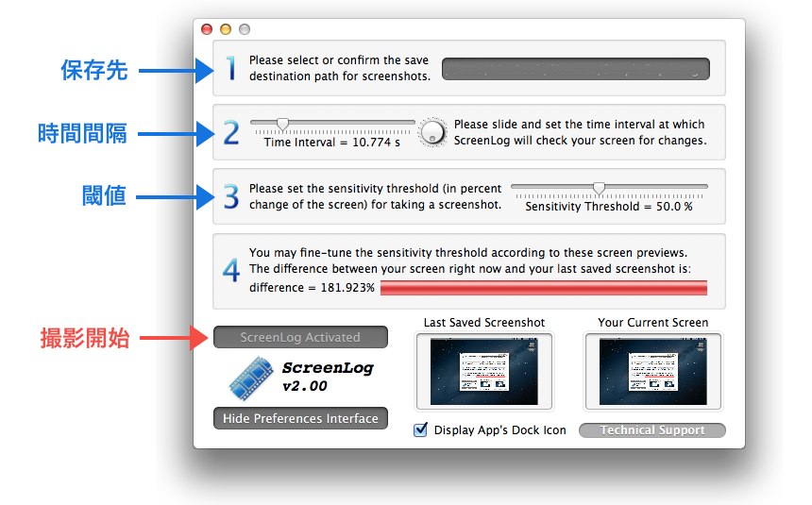812x505 pixels.
Task: Open the Last Saved Screenshot thumbnail
Action: point(484,371)
